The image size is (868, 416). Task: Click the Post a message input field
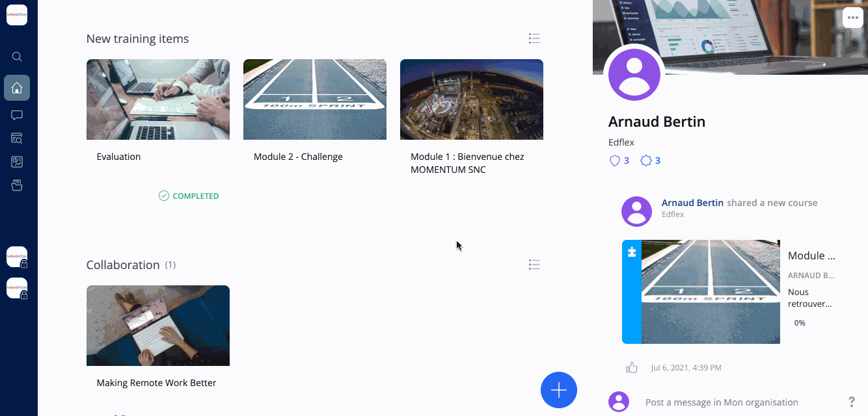722,402
